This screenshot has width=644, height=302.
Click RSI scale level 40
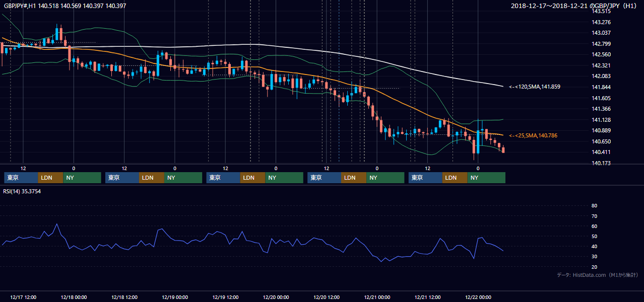point(594,247)
